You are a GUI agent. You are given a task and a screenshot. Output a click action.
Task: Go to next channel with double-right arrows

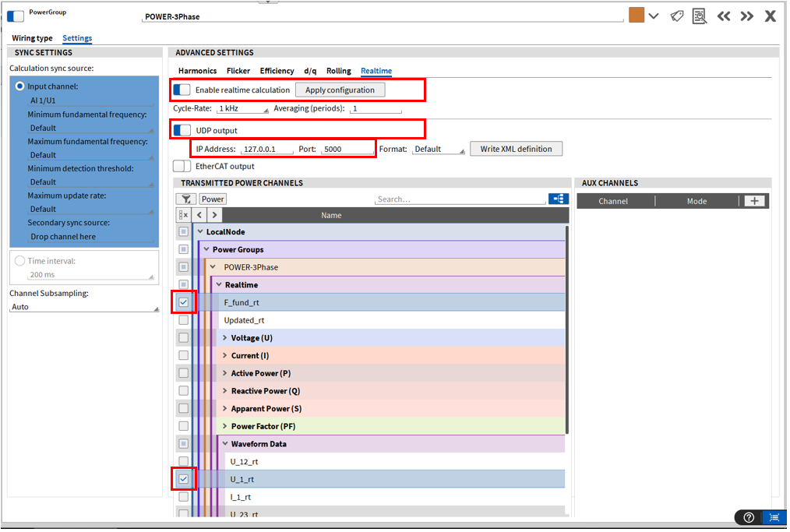[x=746, y=16]
